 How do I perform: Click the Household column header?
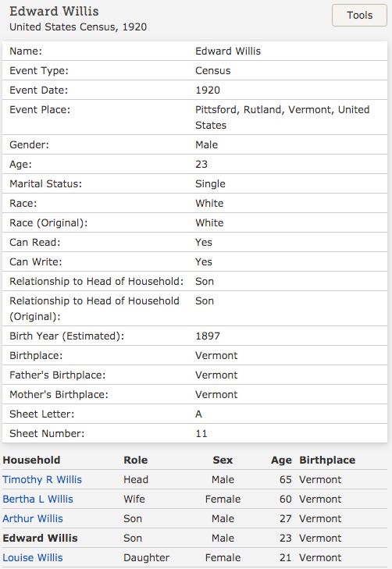[31, 461]
